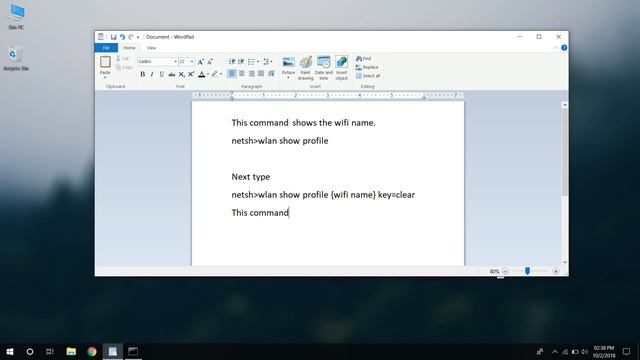The image size is (640, 360).
Task: Collapse the ribbon with the chevron
Action: click(556, 48)
